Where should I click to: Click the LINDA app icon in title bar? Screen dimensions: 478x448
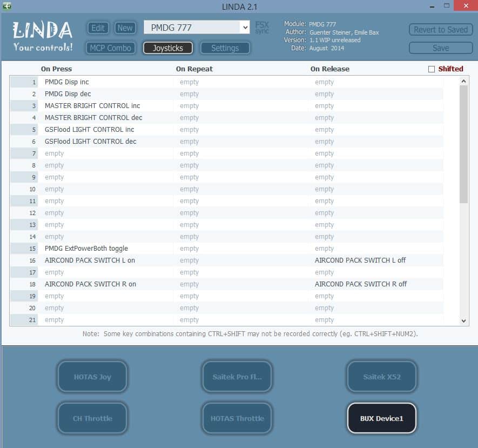coord(8,6)
